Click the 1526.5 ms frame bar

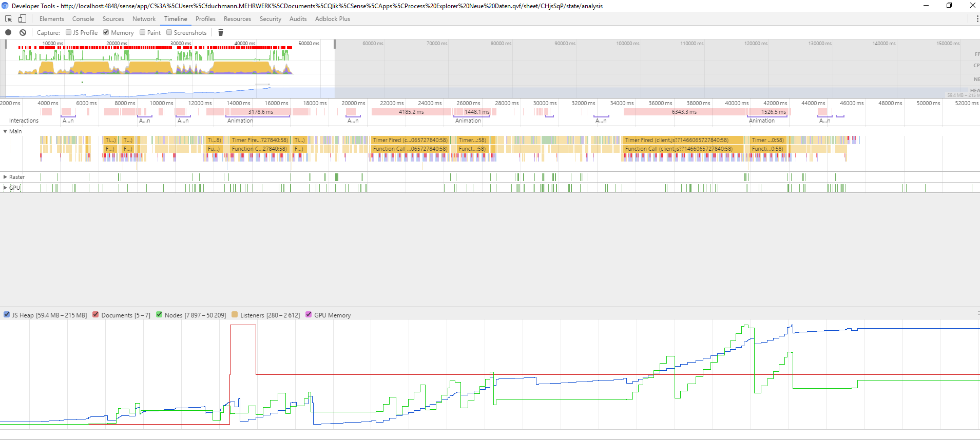(773, 112)
